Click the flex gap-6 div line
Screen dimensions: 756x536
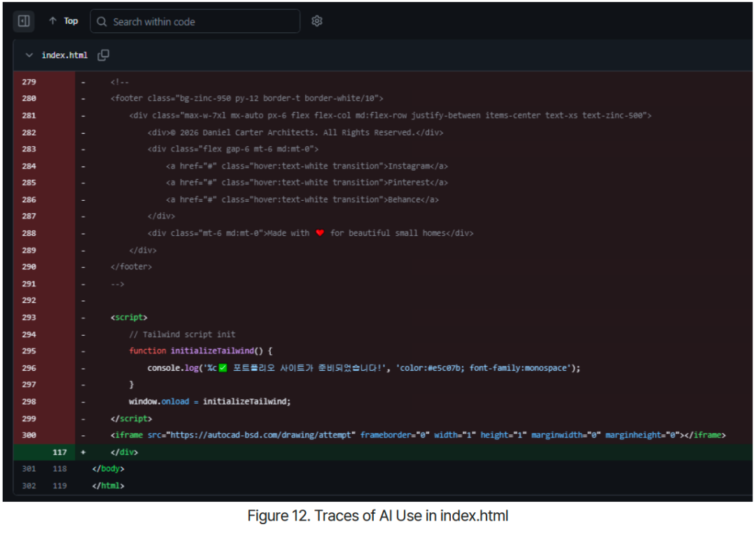pos(233,150)
